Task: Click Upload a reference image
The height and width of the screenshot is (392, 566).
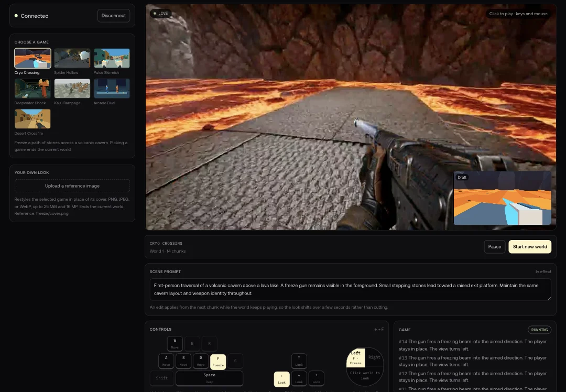Action: (x=72, y=186)
